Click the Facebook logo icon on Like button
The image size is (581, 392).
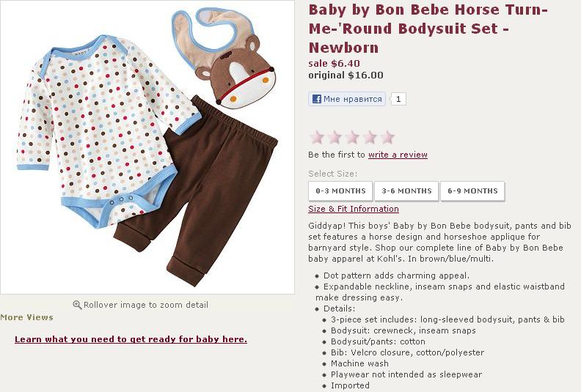316,99
